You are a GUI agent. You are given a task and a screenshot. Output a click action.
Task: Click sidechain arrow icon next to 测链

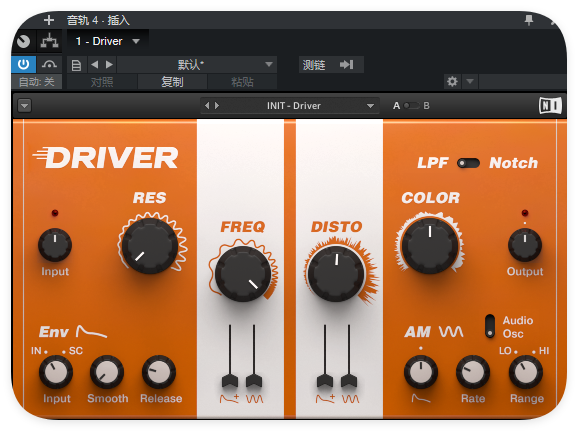tap(347, 65)
